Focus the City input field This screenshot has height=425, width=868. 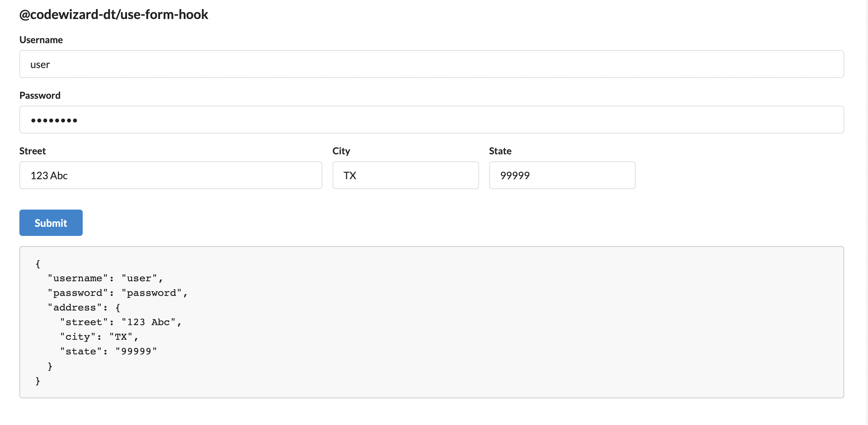[x=405, y=175]
